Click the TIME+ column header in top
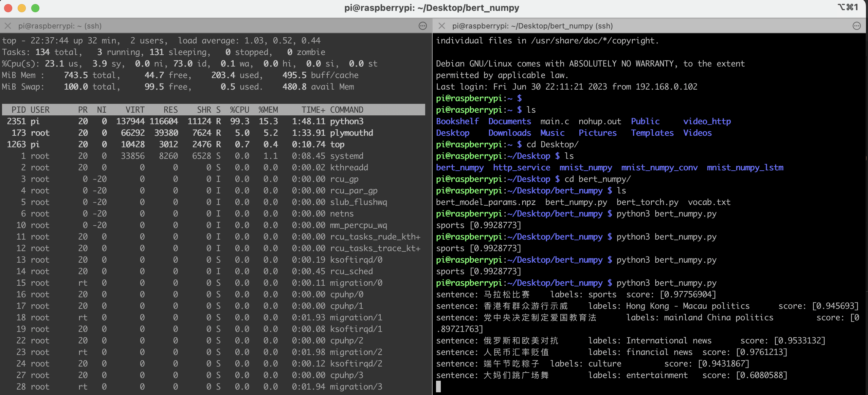 [x=313, y=110]
